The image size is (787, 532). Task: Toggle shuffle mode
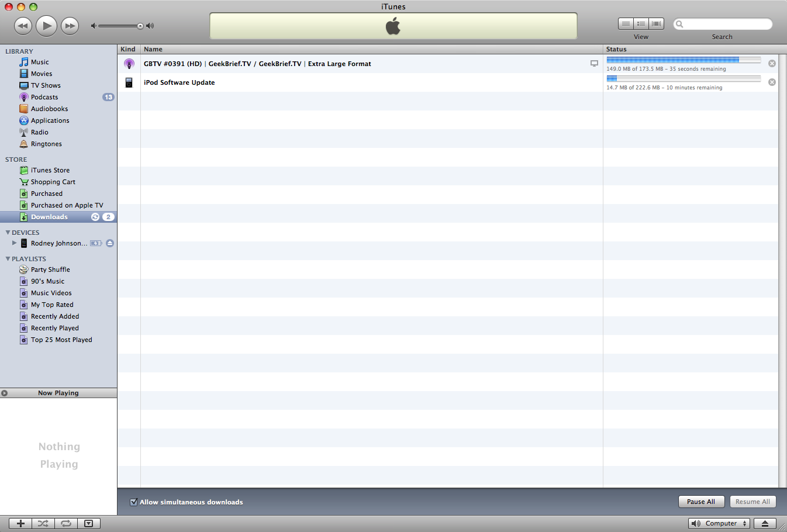click(x=43, y=524)
